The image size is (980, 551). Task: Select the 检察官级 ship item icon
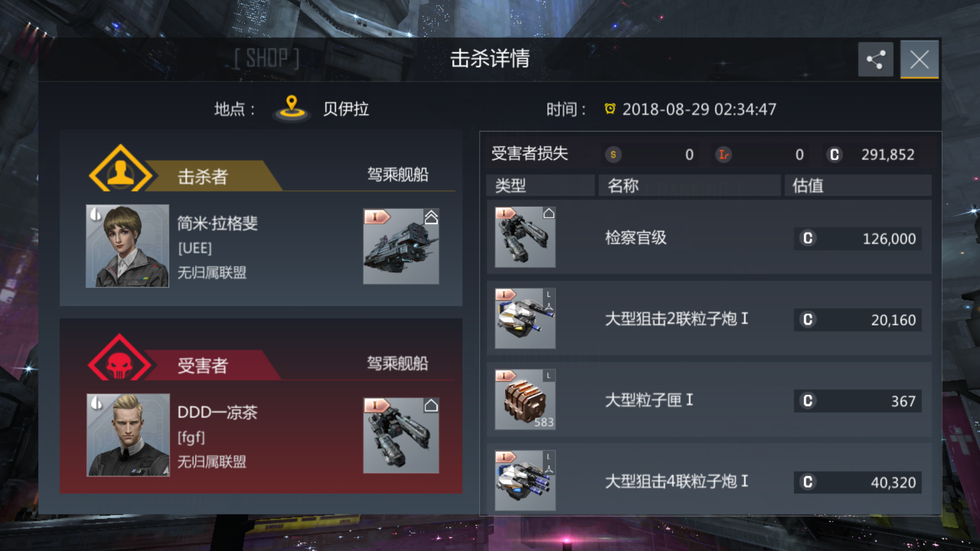coord(525,237)
